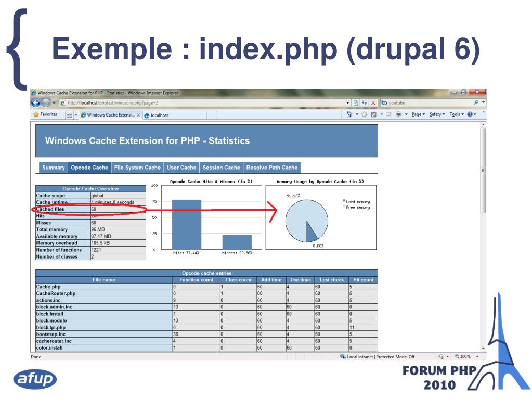This screenshot has height=399, width=532.
Task: Click the vertical scrollbar thumb
Action: [x=483, y=170]
